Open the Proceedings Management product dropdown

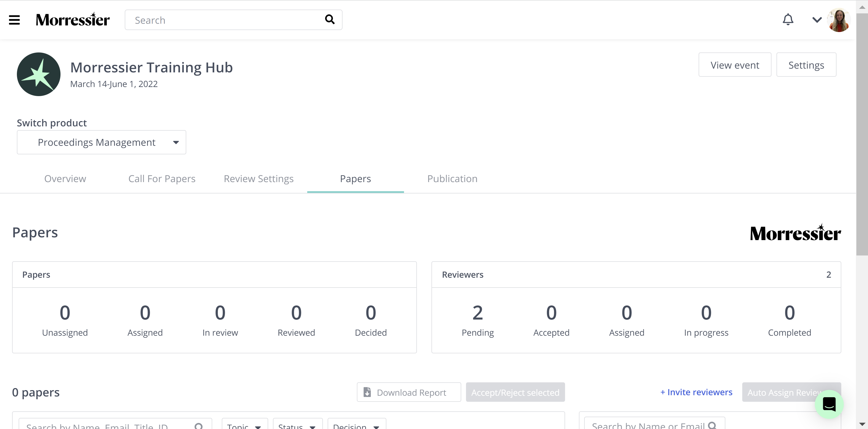point(101,142)
